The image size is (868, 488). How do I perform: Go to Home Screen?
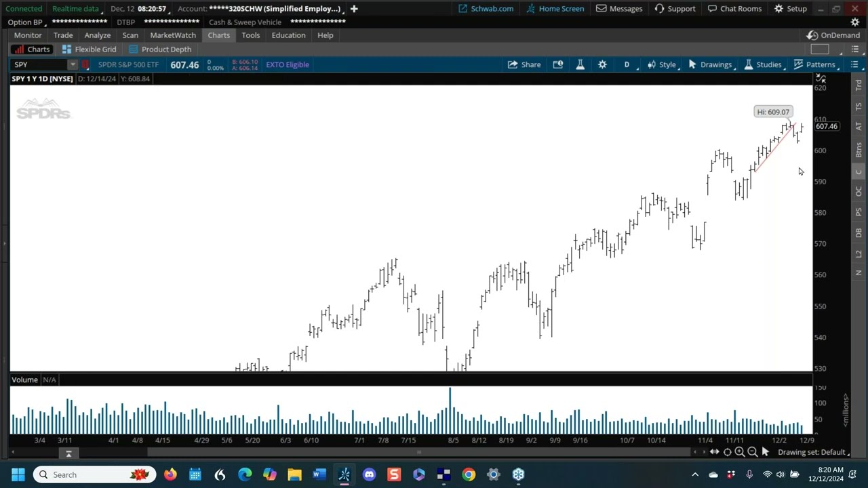[555, 9]
